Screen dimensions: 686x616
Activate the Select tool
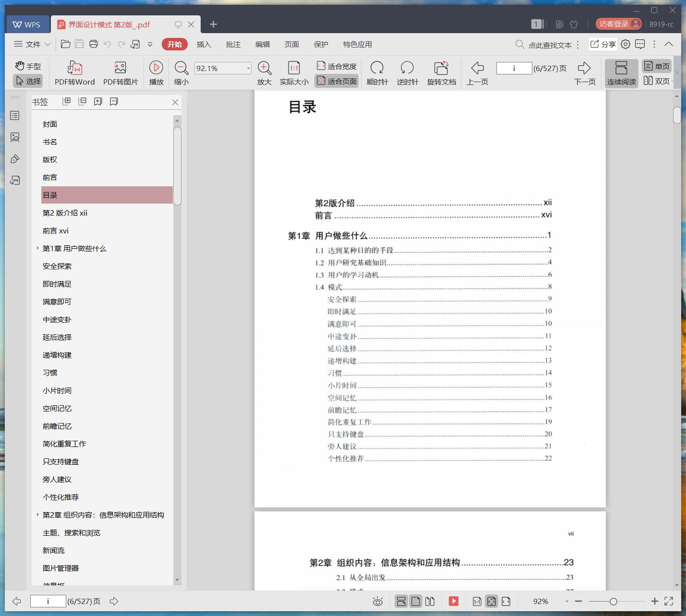(x=28, y=81)
